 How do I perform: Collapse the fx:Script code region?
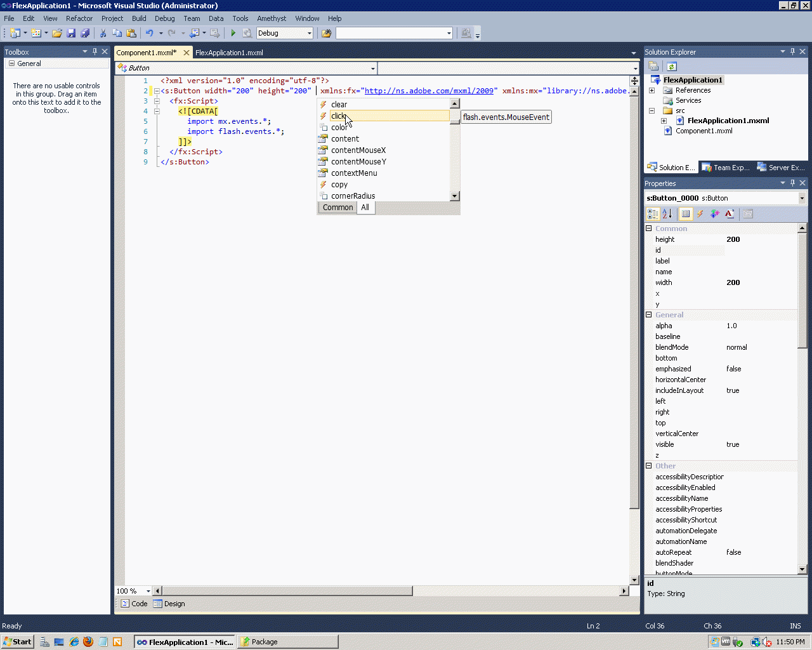pos(157,101)
